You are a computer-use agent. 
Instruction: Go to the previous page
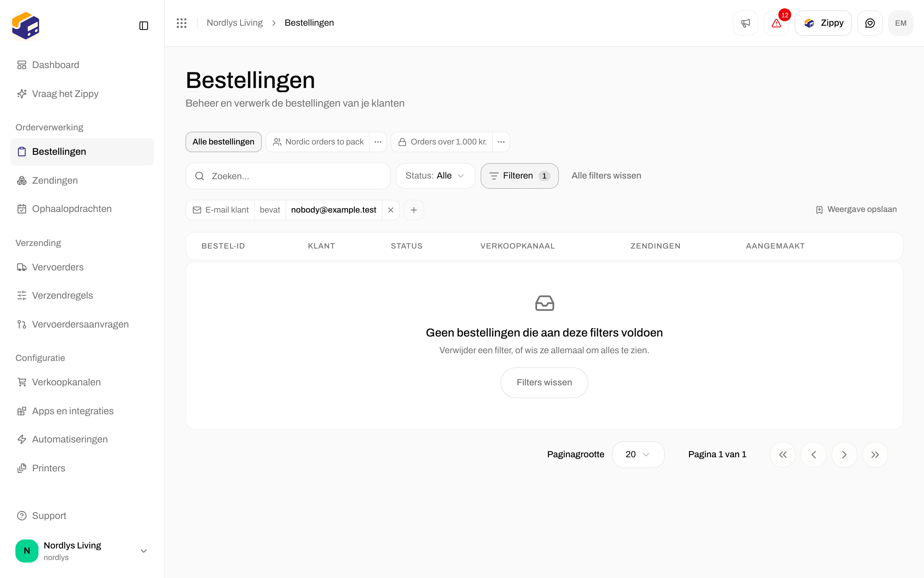[814, 454]
